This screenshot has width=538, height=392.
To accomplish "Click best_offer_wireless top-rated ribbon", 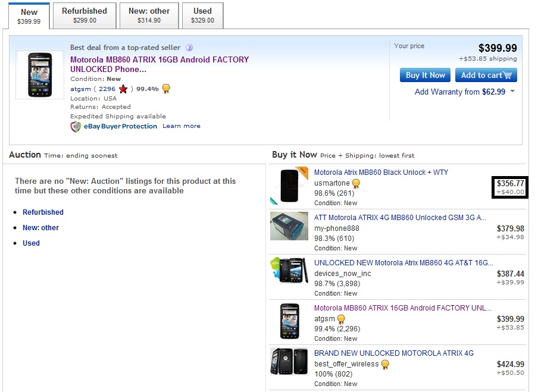I will click(x=385, y=365).
